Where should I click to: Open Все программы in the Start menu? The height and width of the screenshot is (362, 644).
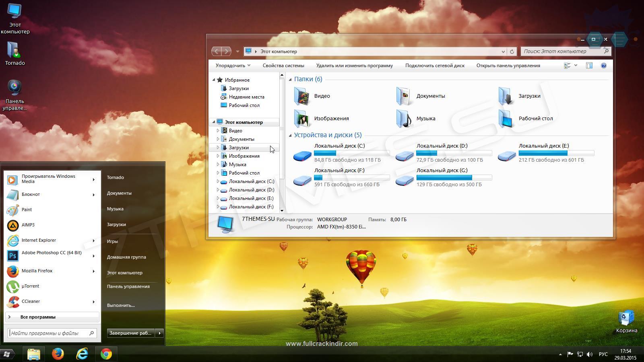[52, 317]
